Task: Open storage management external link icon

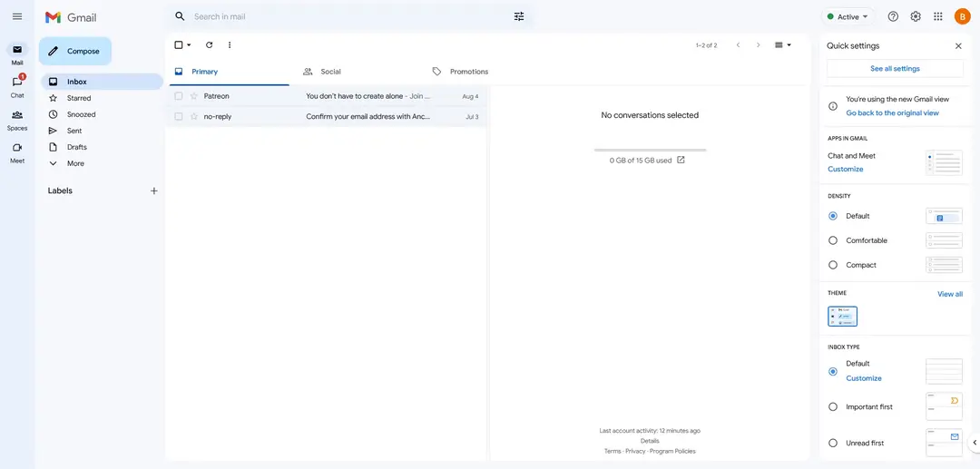Action: [x=681, y=160]
